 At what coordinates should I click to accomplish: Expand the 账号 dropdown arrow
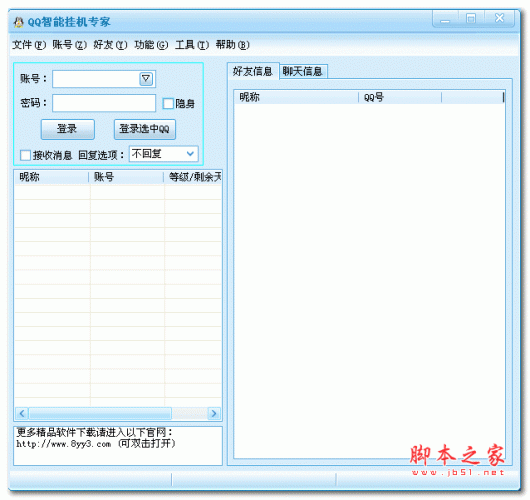click(x=146, y=79)
